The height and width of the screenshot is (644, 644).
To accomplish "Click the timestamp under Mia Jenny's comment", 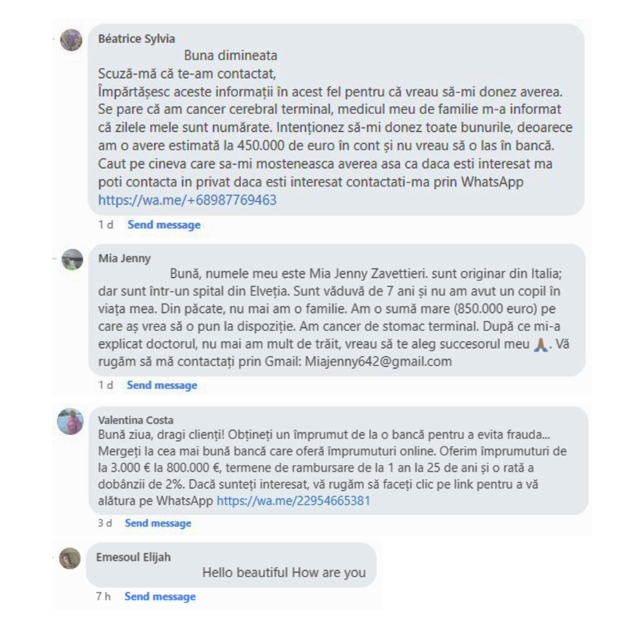I will point(106,385).
